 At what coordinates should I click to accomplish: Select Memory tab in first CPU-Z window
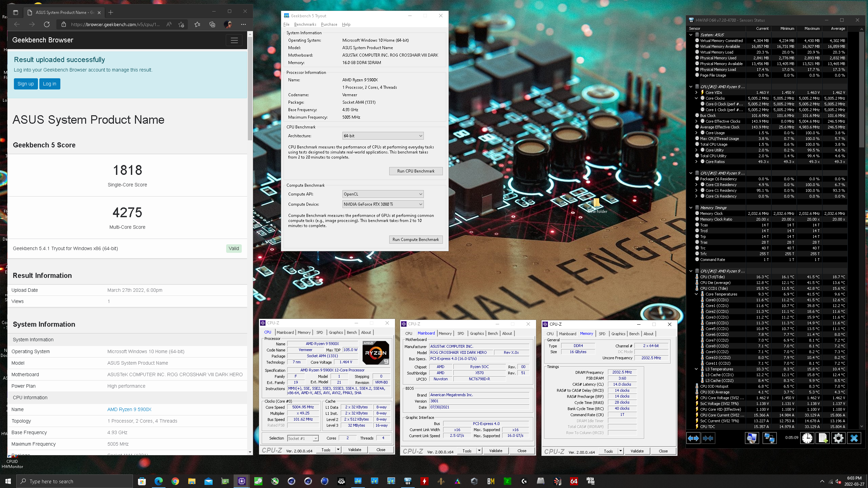[304, 332]
